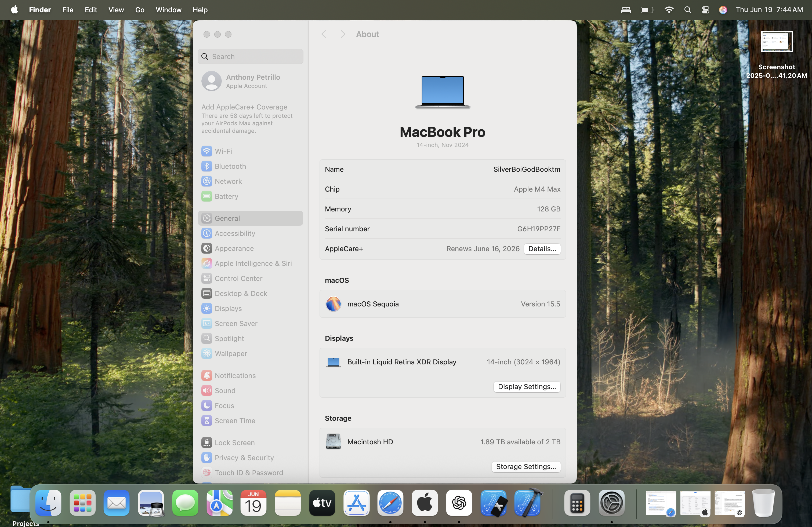
Task: Click the back navigation chevron
Action: point(324,34)
